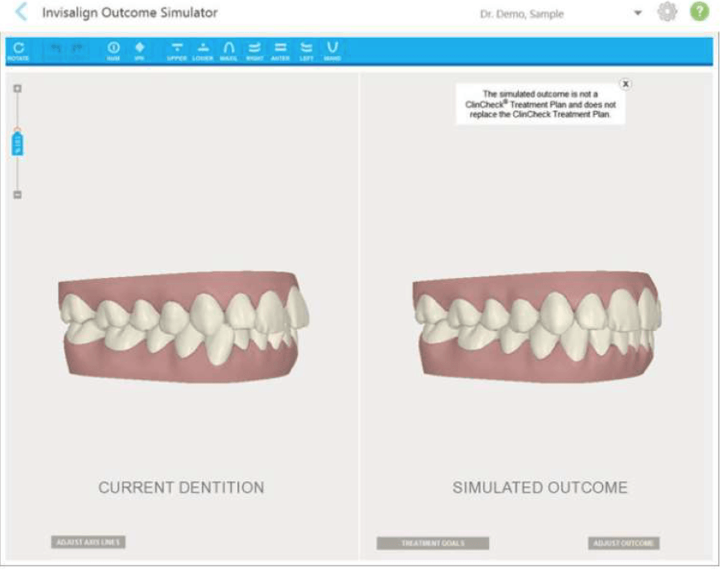Click the Adjust Outcome button
The height and width of the screenshot is (579, 728).
point(624,543)
